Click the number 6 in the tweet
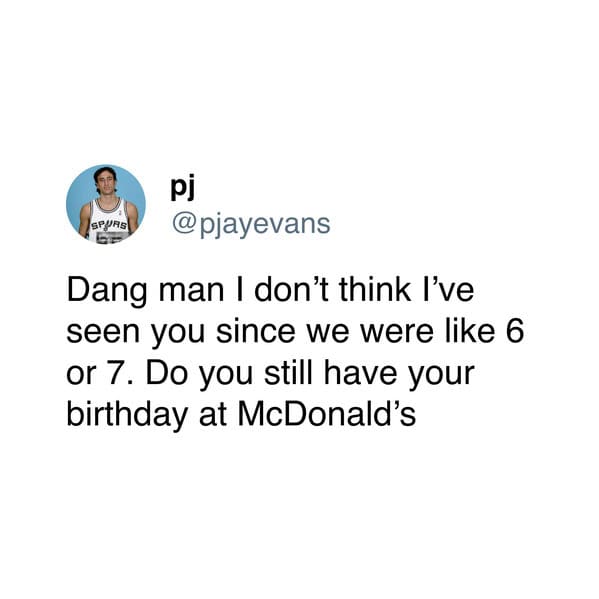Image resolution: width=599 pixels, height=599 pixels. tap(514, 331)
